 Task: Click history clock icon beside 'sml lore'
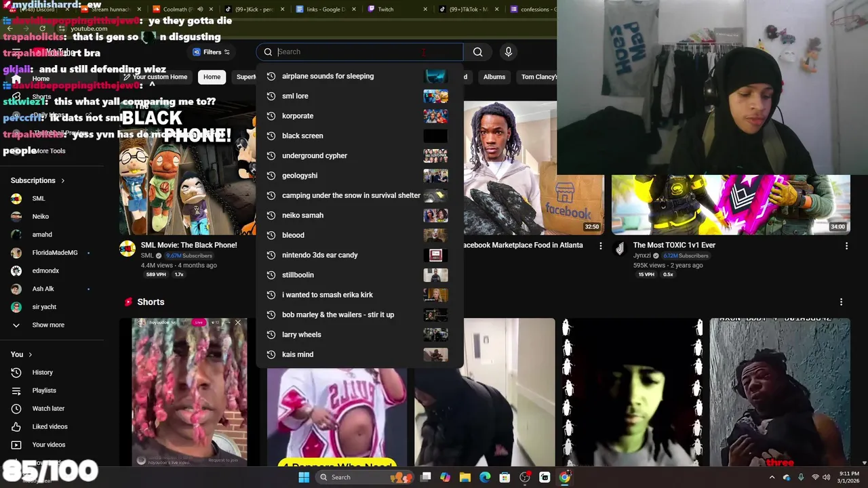pyautogui.click(x=271, y=96)
